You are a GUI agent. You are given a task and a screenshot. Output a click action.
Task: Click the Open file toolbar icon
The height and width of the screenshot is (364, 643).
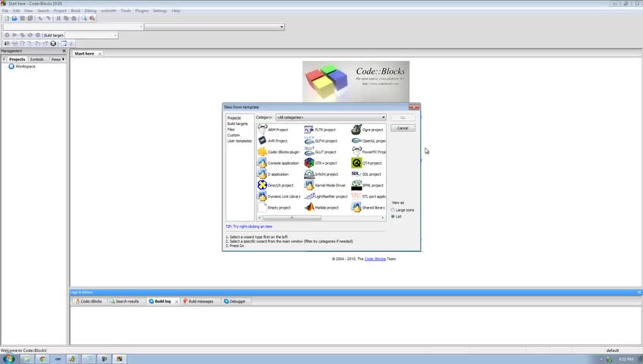click(x=14, y=18)
